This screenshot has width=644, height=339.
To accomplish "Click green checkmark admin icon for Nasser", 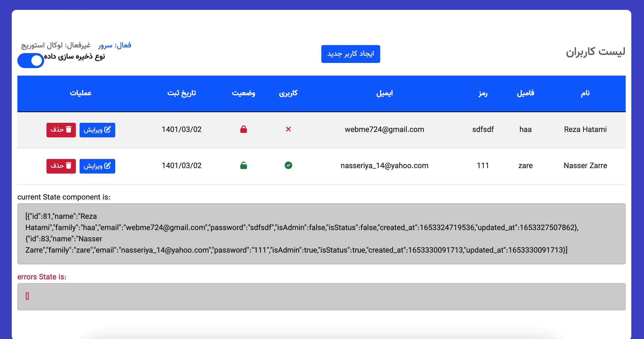I will [x=288, y=166].
